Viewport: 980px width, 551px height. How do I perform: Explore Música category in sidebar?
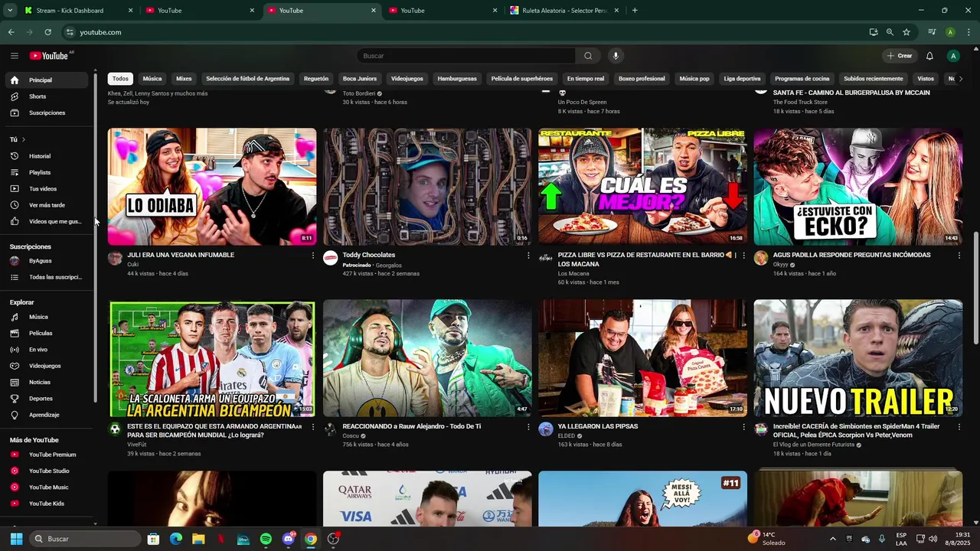point(47,317)
